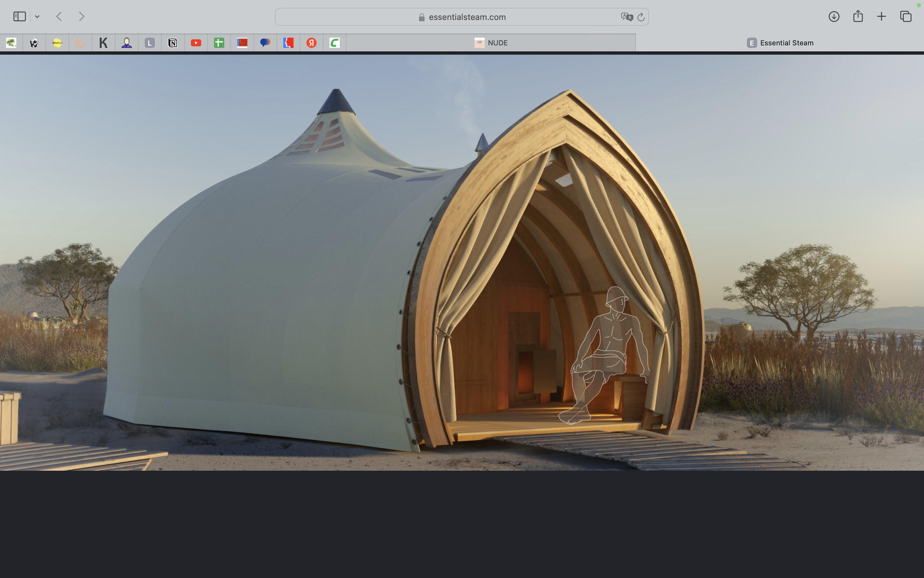Image resolution: width=924 pixels, height=578 pixels.
Task: Open the pinned green cross tab
Action: 219,43
